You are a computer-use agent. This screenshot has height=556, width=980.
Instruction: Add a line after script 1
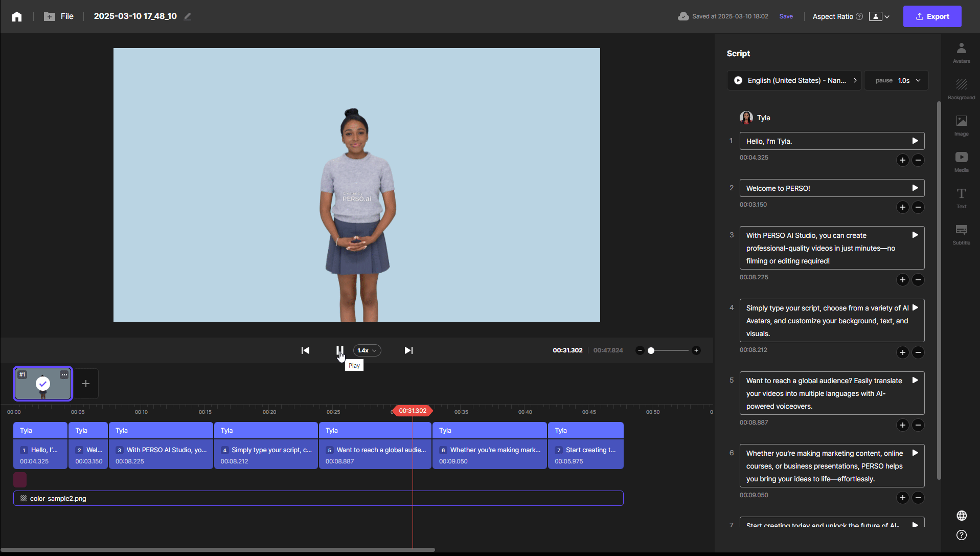(x=902, y=160)
